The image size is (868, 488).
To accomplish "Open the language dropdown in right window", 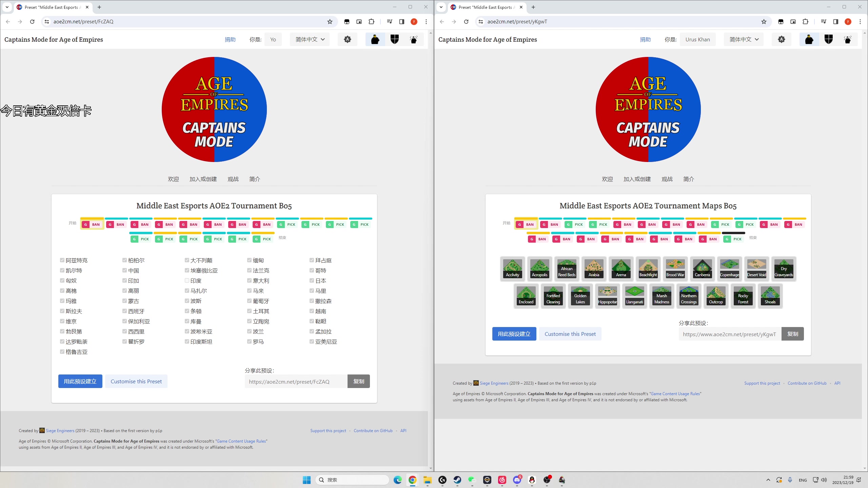I will pos(744,40).
